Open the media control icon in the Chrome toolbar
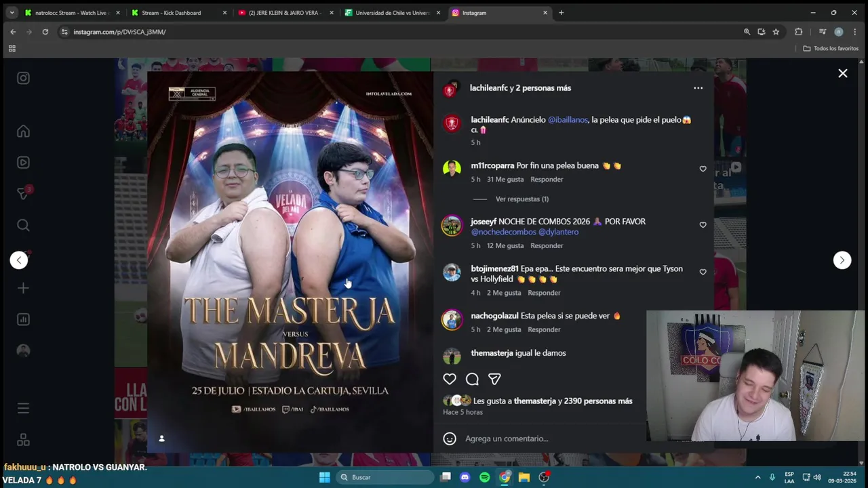The height and width of the screenshot is (488, 868). pos(823,32)
